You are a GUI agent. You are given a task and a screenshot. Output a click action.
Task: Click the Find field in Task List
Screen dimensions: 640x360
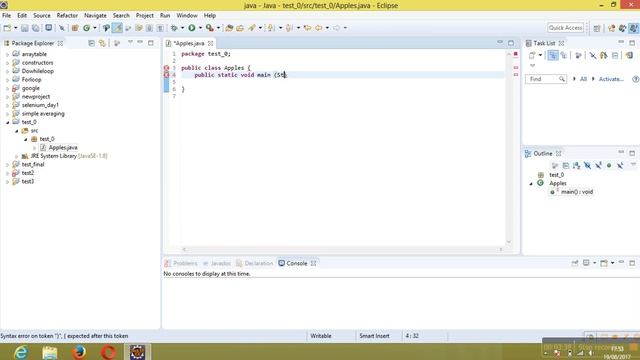point(546,79)
